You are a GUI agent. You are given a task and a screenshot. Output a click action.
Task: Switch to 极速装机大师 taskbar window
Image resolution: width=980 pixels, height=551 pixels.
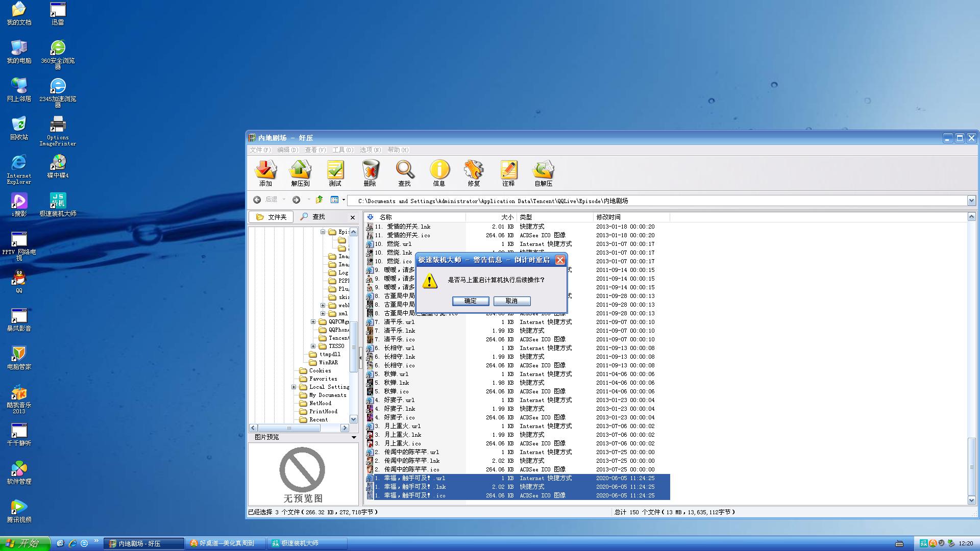click(307, 544)
